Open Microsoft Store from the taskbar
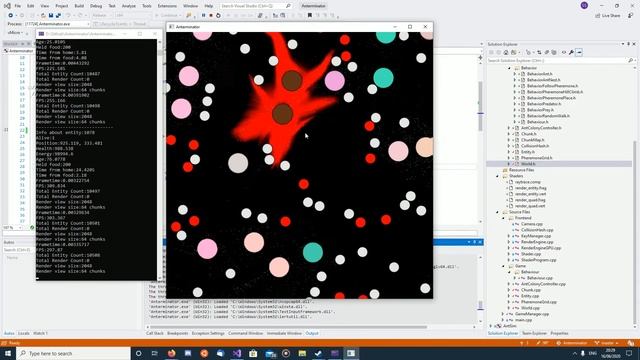This screenshot has height=360, width=640. pyautogui.click(x=253, y=353)
